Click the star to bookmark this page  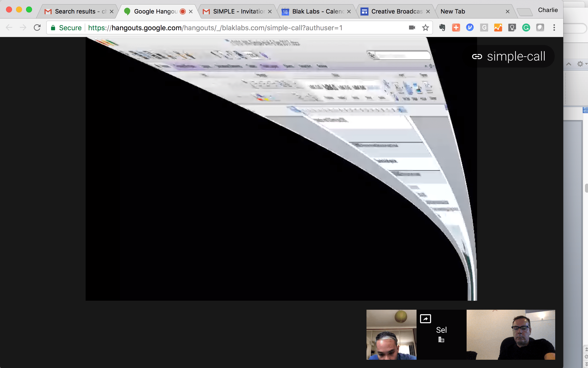tap(425, 28)
